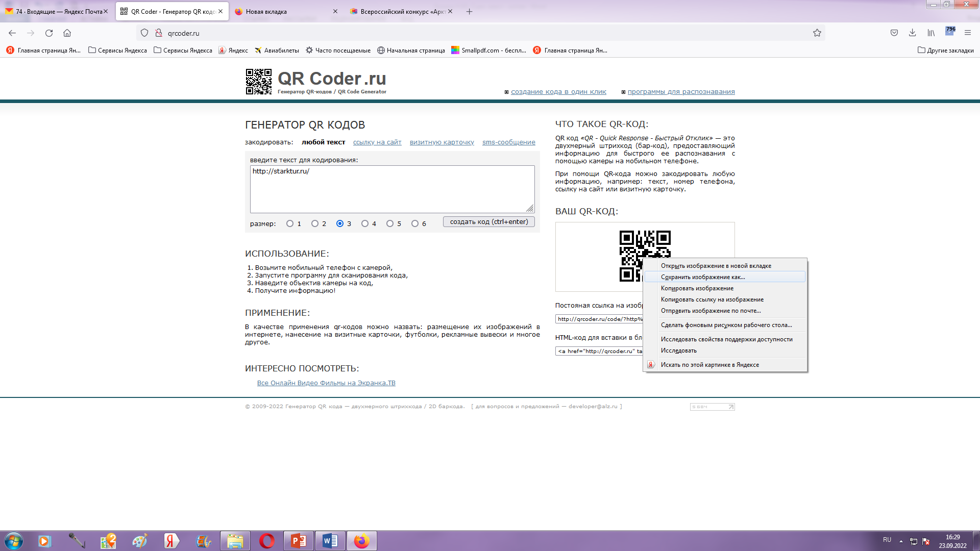This screenshot has width=980, height=551.
Task: Click the QR Coder logo image
Action: pos(259,82)
